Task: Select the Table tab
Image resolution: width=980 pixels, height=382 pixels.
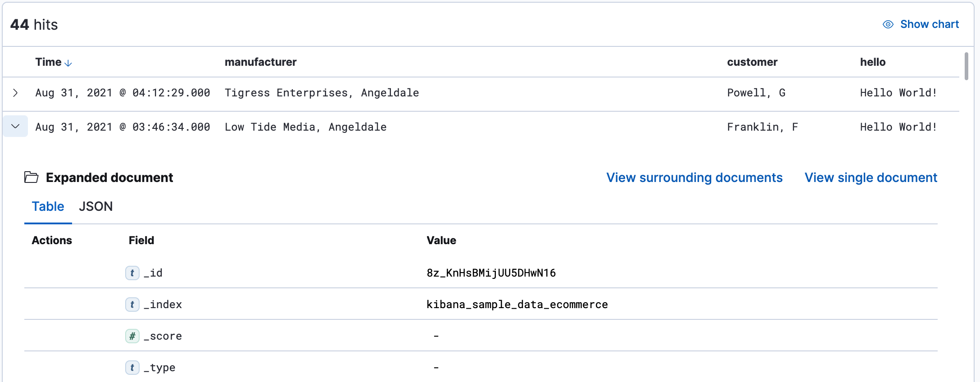Action: coord(48,207)
